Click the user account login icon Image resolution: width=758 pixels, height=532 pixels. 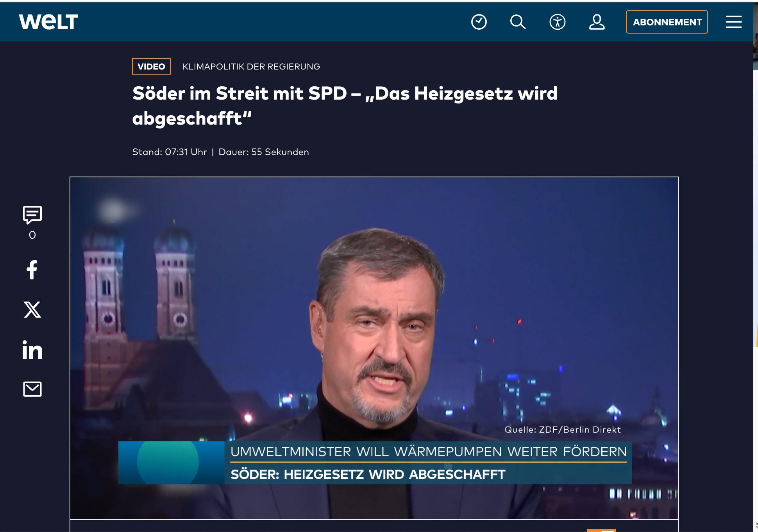click(597, 22)
